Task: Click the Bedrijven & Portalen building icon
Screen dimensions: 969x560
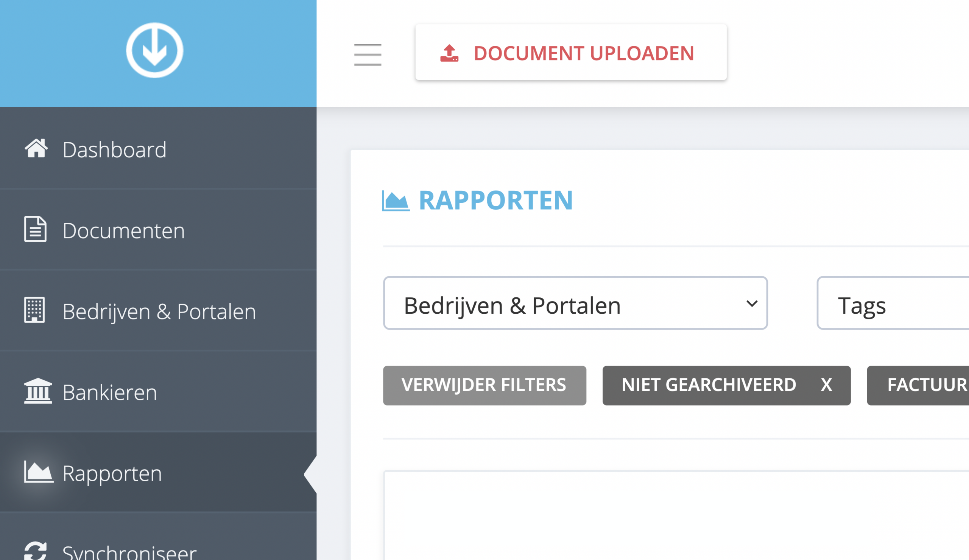Action: point(34,310)
